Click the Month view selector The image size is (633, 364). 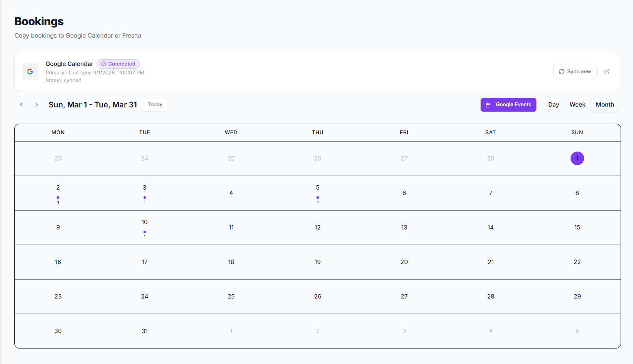605,104
